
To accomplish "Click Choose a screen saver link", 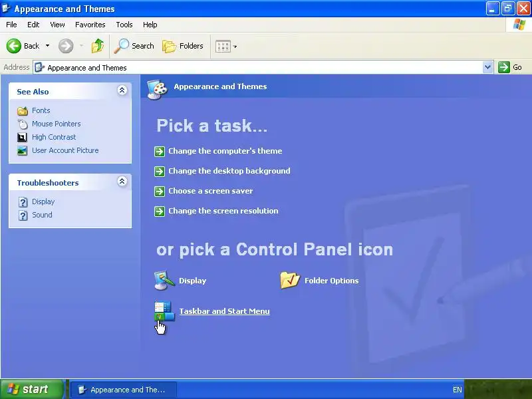I will [211, 191].
